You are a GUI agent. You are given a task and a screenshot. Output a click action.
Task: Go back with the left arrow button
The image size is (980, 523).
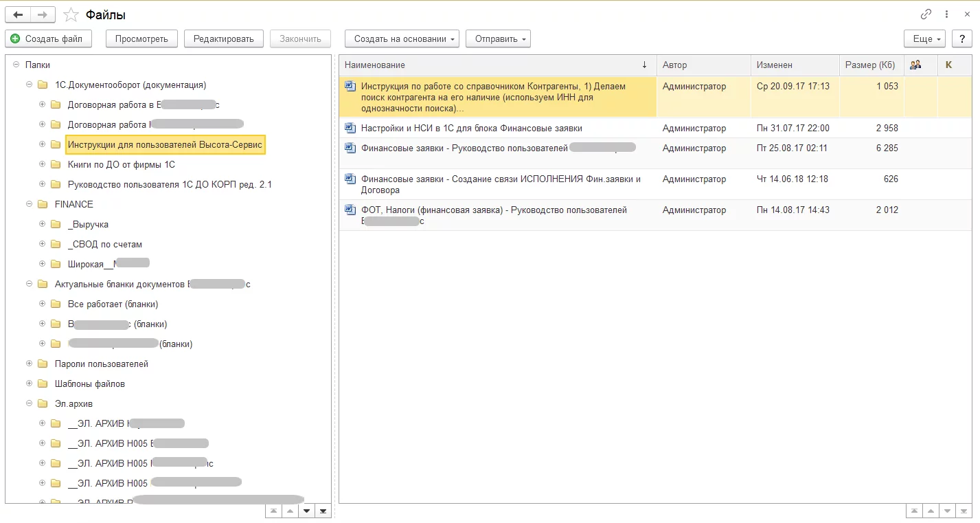tap(18, 14)
